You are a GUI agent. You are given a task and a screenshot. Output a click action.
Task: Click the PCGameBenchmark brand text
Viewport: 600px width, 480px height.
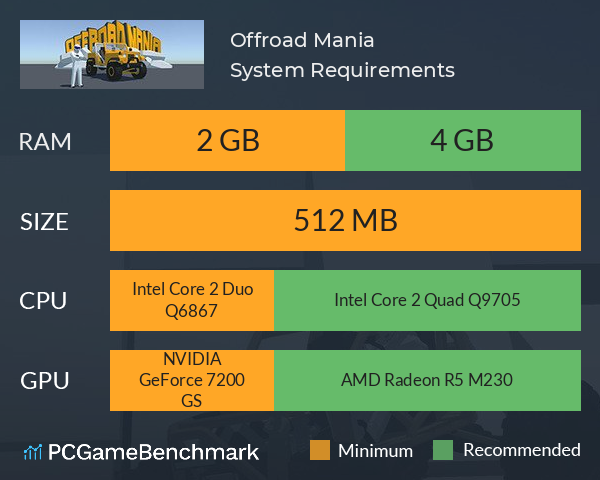tap(153, 452)
